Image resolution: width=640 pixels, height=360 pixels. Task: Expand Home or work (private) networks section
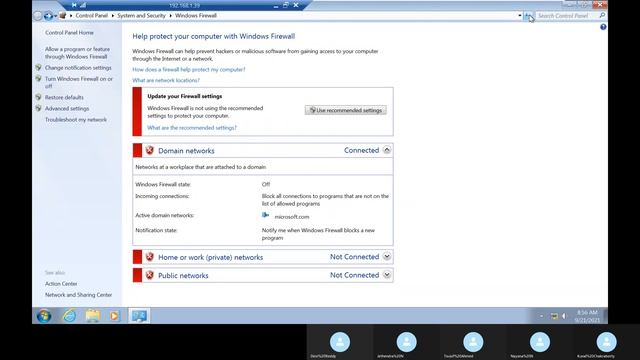(x=387, y=257)
